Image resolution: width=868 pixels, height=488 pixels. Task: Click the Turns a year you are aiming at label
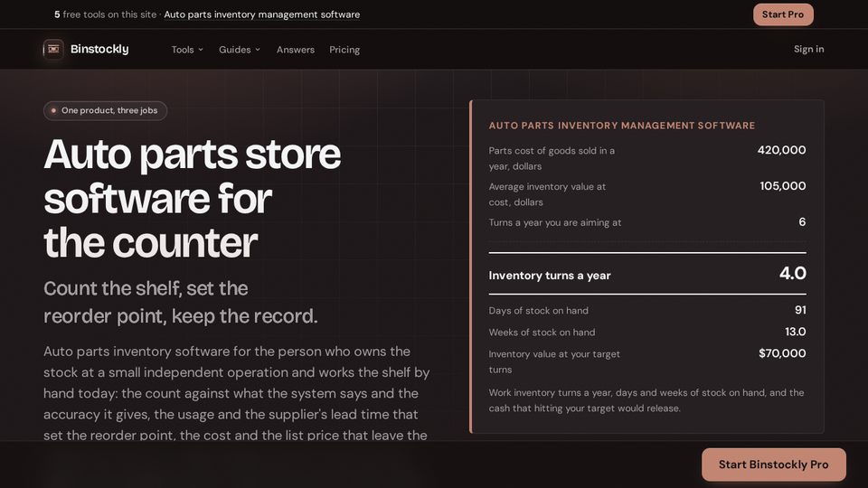tap(554, 222)
